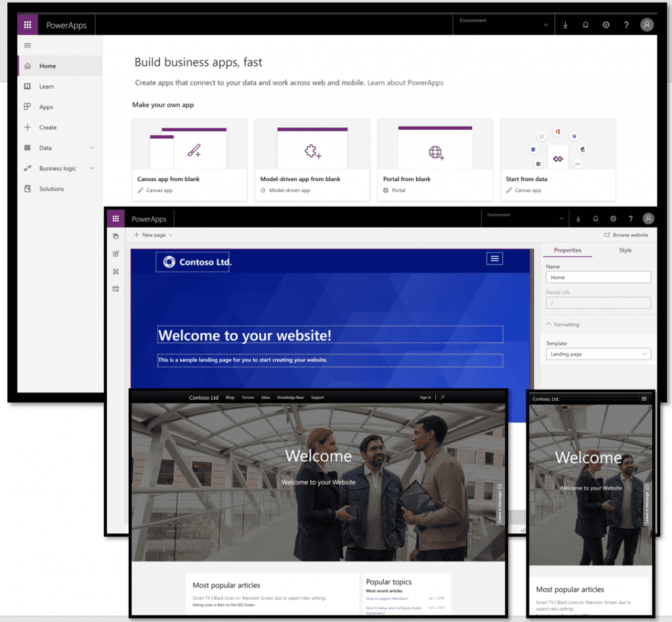Open notifications bell in top bar
The width and height of the screenshot is (672, 622).
585,24
